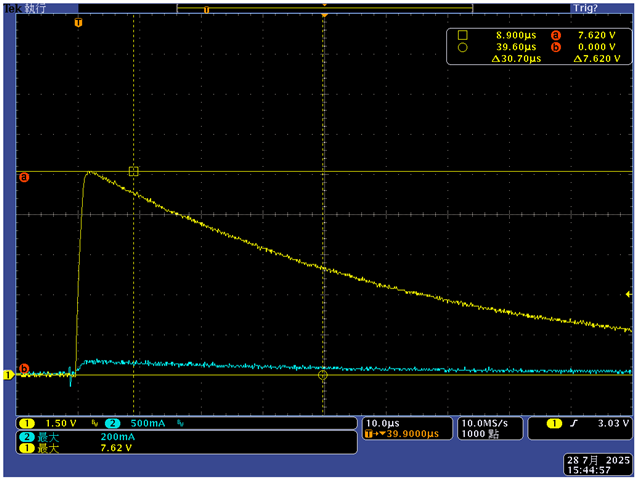The height and width of the screenshot is (480, 639).
Task: Click the channel 1 ground reference marker
Action: [x=8, y=375]
